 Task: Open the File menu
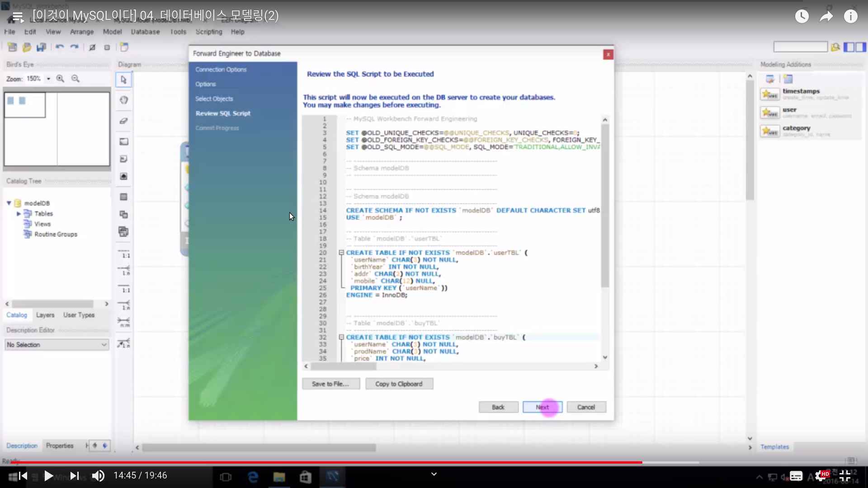[x=9, y=32]
